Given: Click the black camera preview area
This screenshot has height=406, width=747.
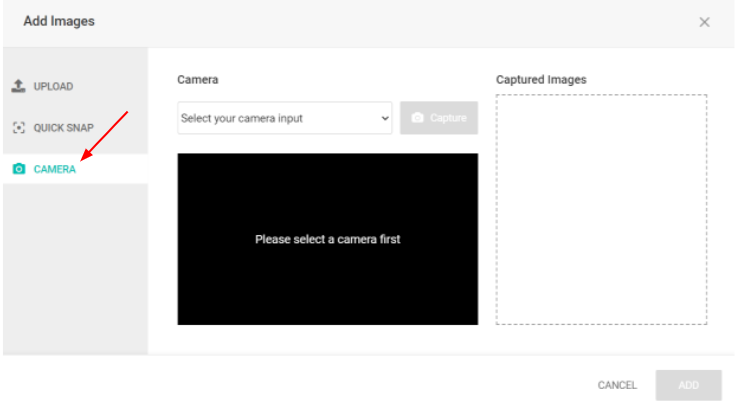Looking at the screenshot, I should coord(328,239).
